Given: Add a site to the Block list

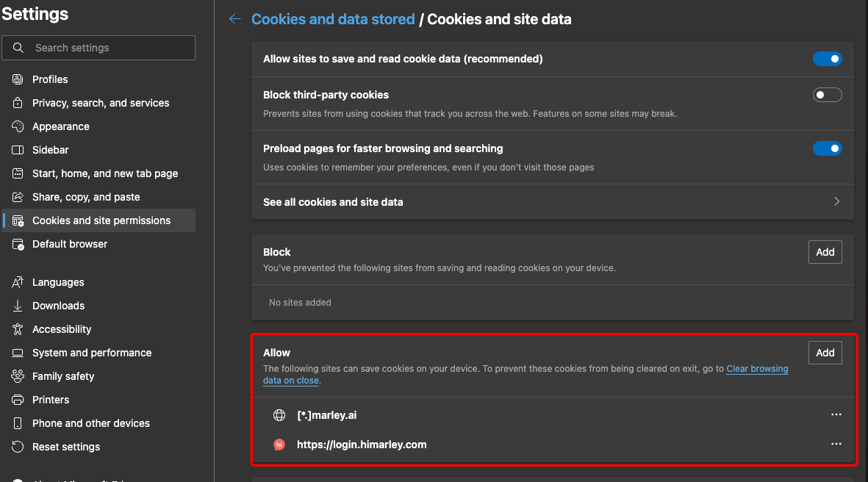Looking at the screenshot, I should (825, 252).
